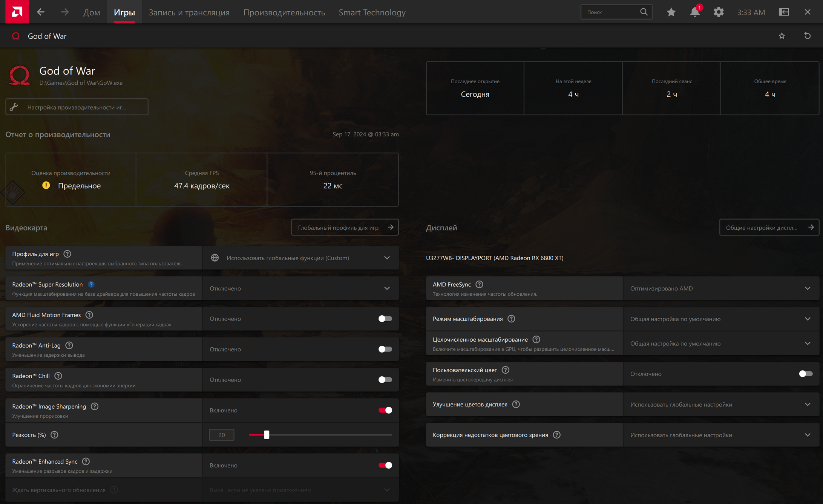Enable AMD Fluid Motion Frames toggle

click(x=385, y=319)
